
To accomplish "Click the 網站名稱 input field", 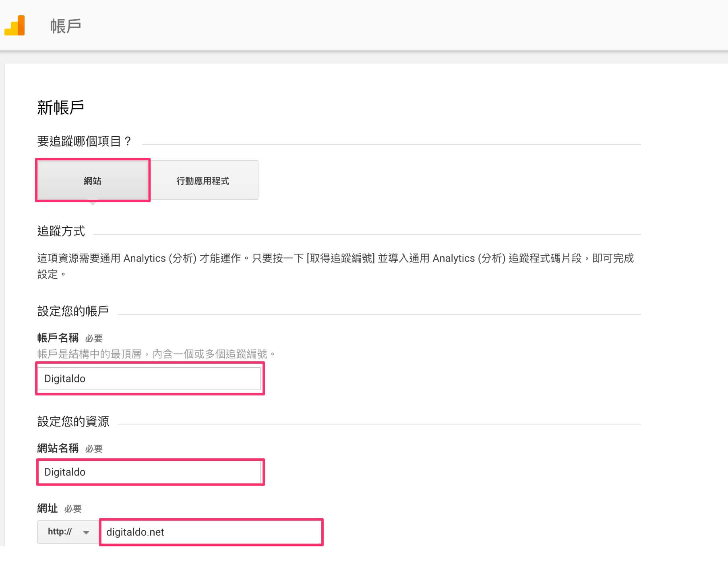I will pos(149,472).
